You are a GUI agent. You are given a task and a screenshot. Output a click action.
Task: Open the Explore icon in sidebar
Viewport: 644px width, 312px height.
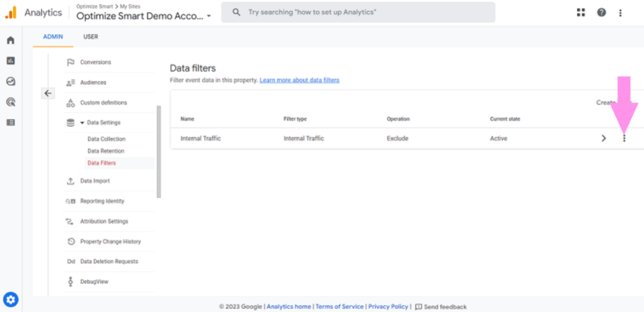click(10, 81)
